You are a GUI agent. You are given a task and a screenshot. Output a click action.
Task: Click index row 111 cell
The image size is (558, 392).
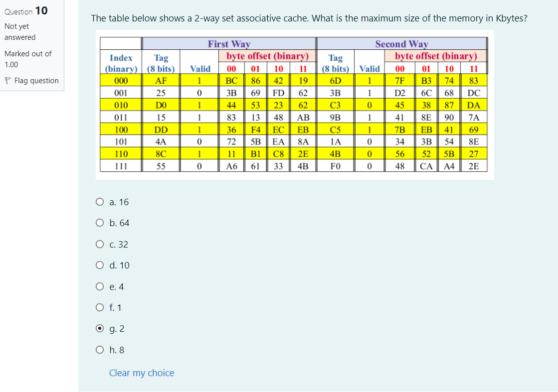[121, 166]
